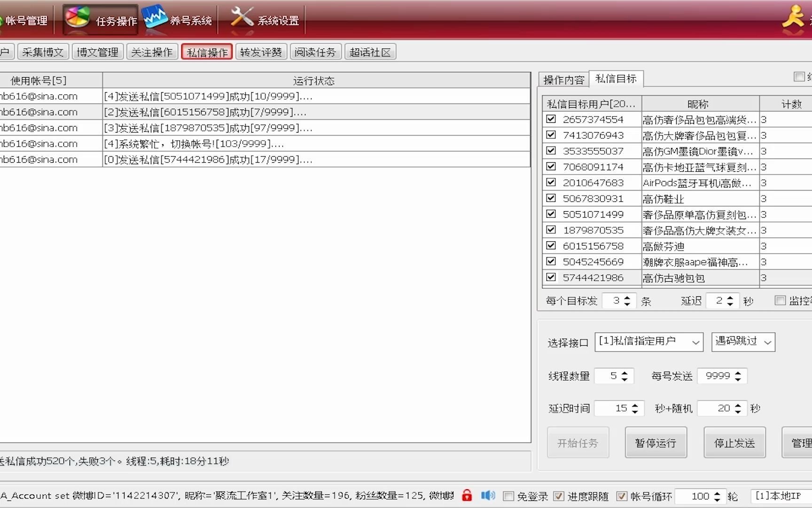This screenshot has height=508, width=812.
Task: Click the 开始任务 button
Action: pos(578,443)
